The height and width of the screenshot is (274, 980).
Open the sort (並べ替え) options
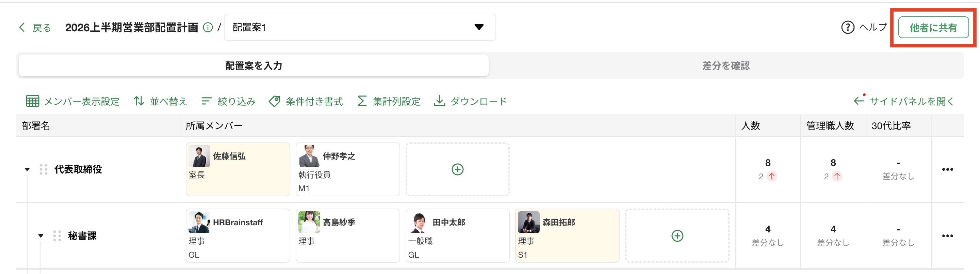click(160, 101)
